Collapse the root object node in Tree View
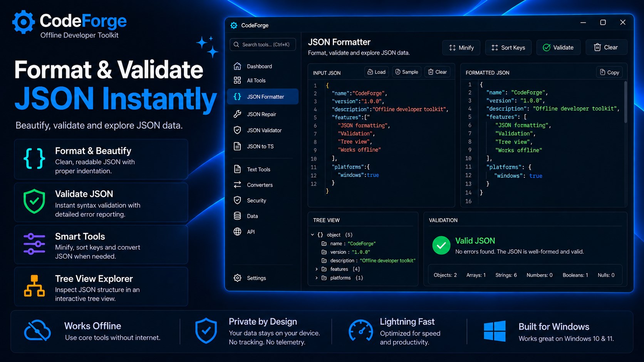644x362 pixels. 312,235
